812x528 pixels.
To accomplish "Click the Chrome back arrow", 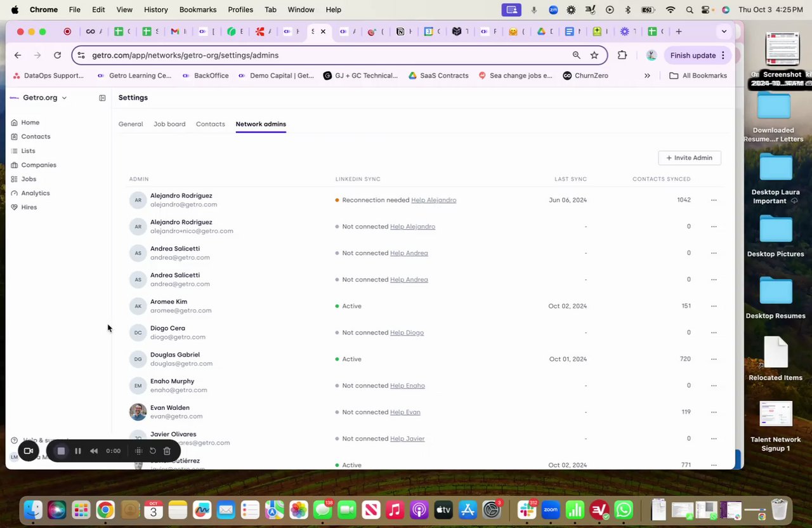I will 18,55.
